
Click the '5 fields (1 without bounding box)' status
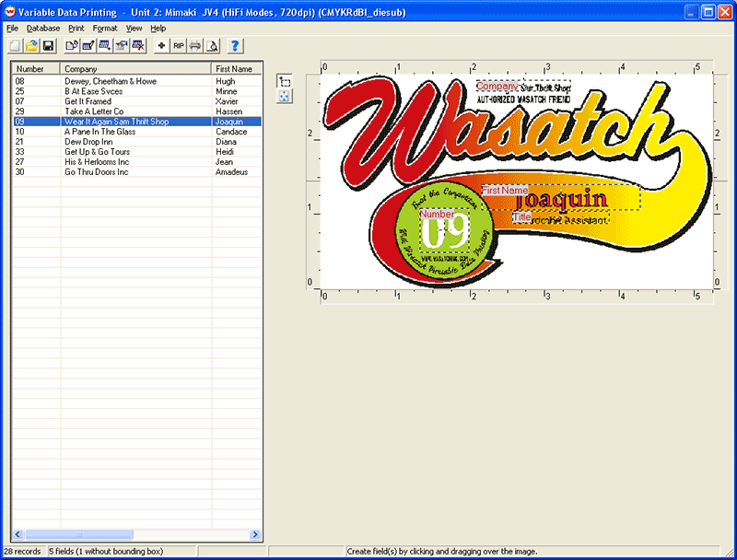click(106, 552)
